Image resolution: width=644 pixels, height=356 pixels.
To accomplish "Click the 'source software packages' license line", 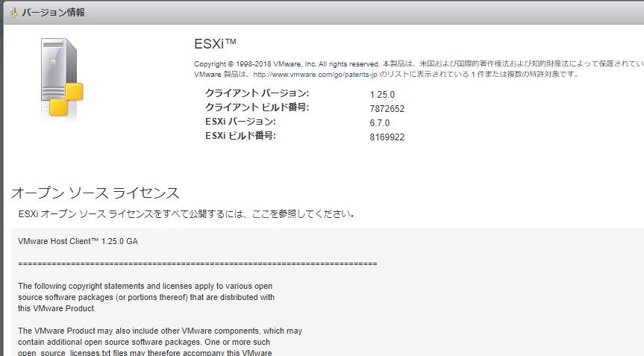I will (x=146, y=297).
